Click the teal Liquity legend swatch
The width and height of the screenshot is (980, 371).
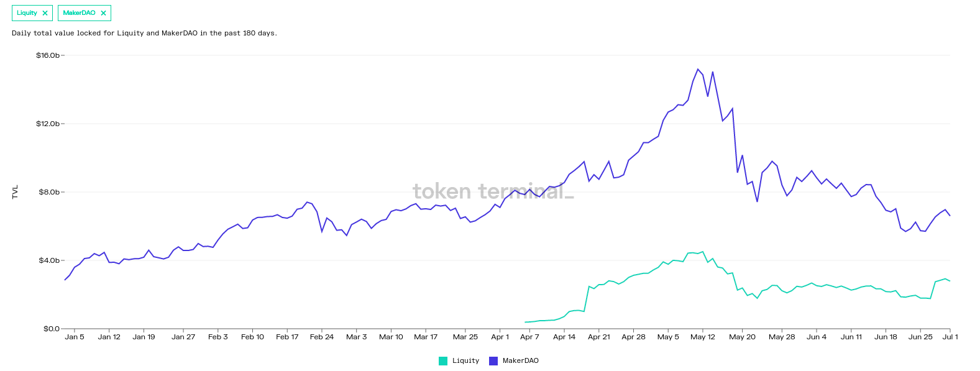[444, 360]
